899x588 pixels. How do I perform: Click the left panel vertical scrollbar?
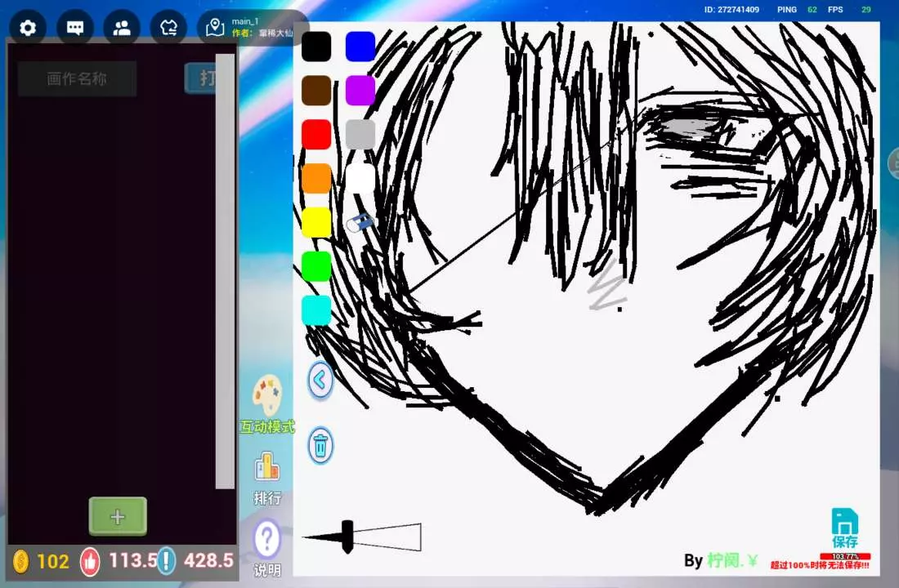(225, 269)
